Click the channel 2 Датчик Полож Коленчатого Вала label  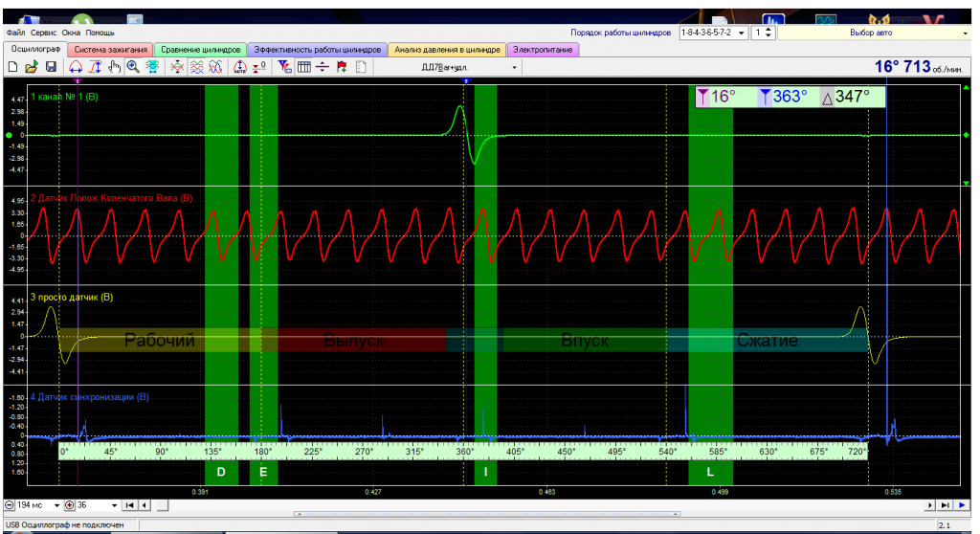click(x=112, y=198)
